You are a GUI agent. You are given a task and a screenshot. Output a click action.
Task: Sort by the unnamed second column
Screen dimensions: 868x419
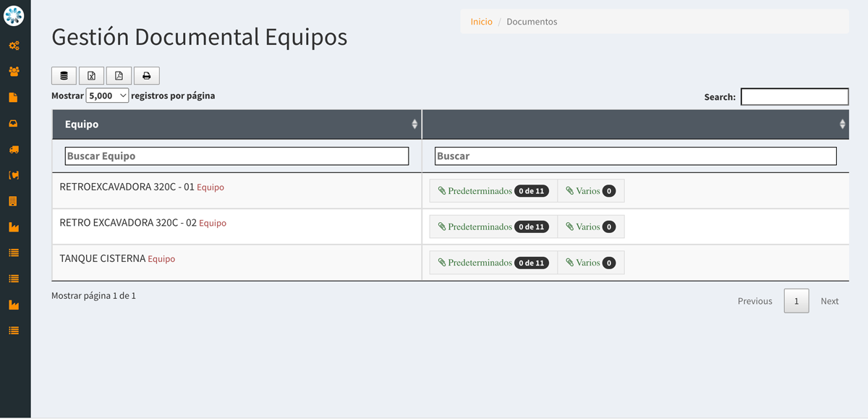coord(635,124)
